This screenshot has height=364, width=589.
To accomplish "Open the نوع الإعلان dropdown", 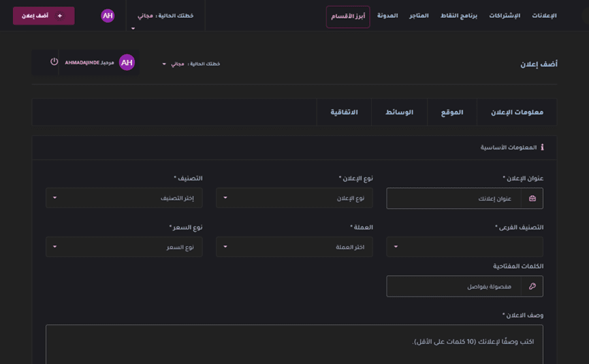I will point(294,198).
